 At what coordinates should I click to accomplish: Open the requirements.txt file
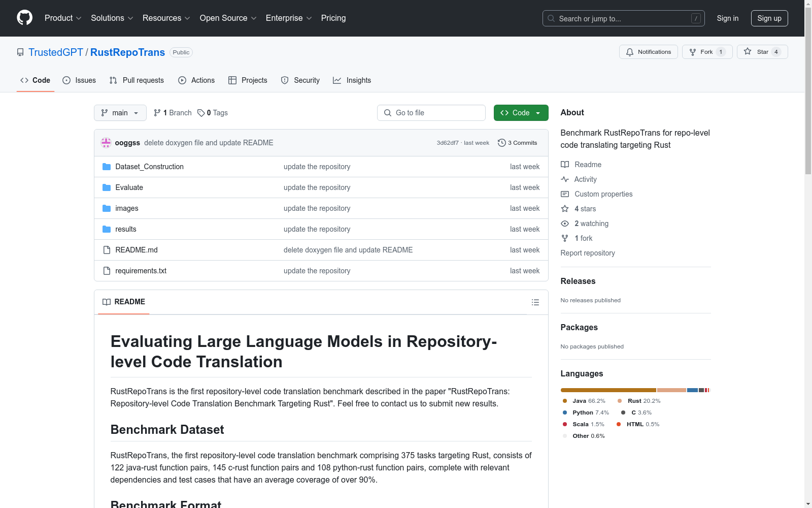tap(141, 271)
